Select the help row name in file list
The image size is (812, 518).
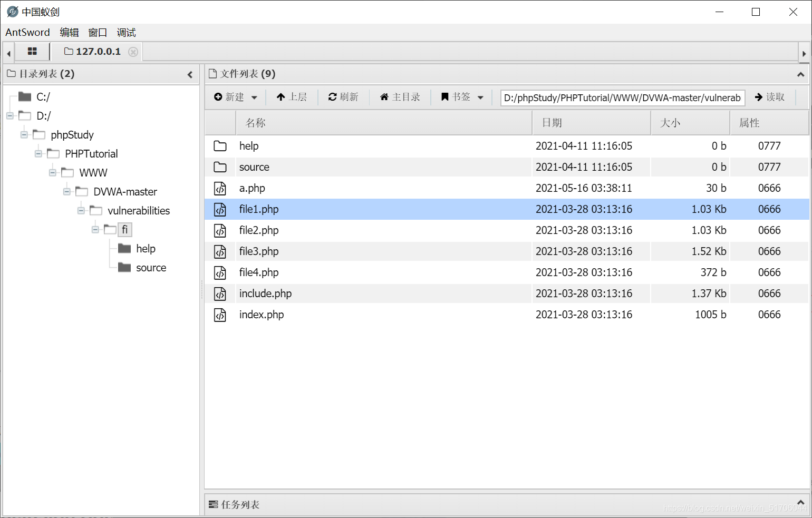[249, 146]
